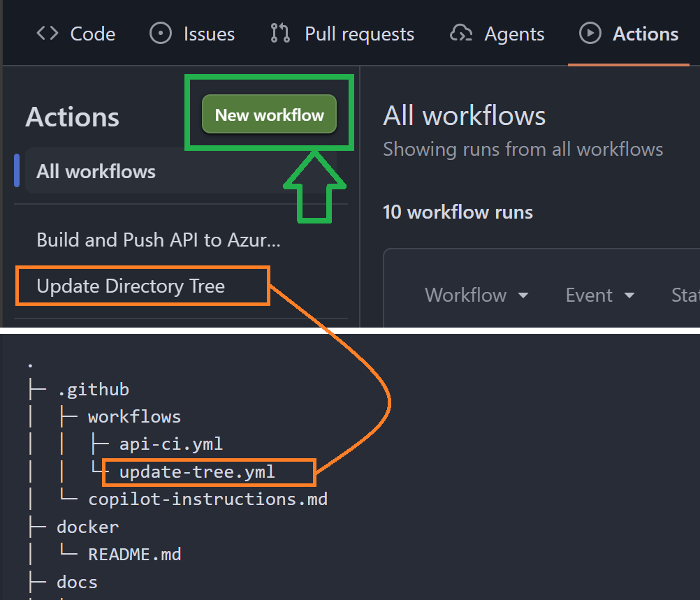Click the New workflow button
The width and height of the screenshot is (700, 600).
point(269,115)
